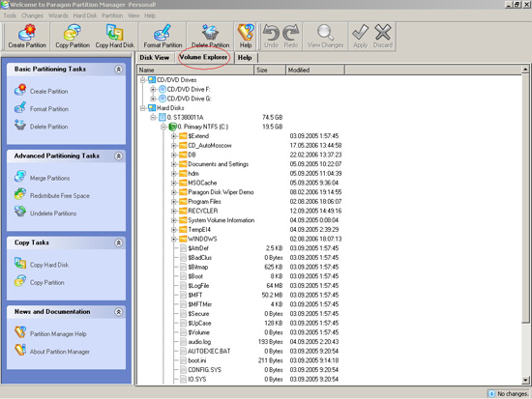Open the Partition menu
The image size is (532, 399).
point(112,15)
